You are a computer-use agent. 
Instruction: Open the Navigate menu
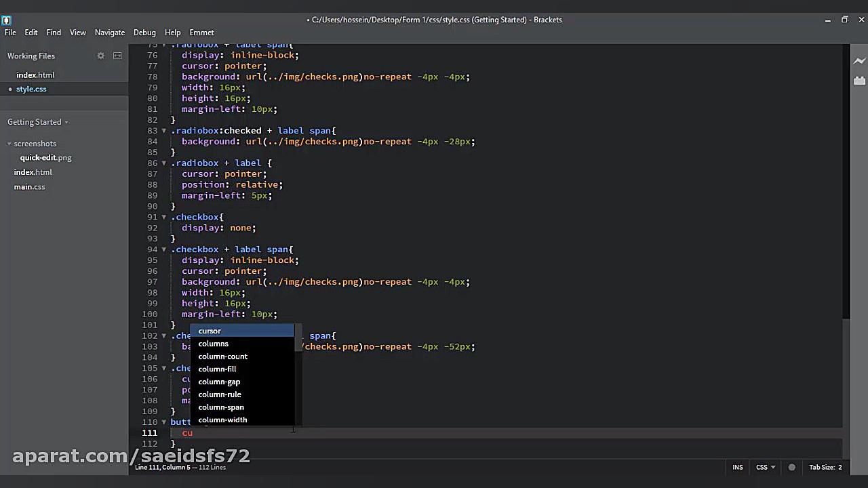pos(110,33)
